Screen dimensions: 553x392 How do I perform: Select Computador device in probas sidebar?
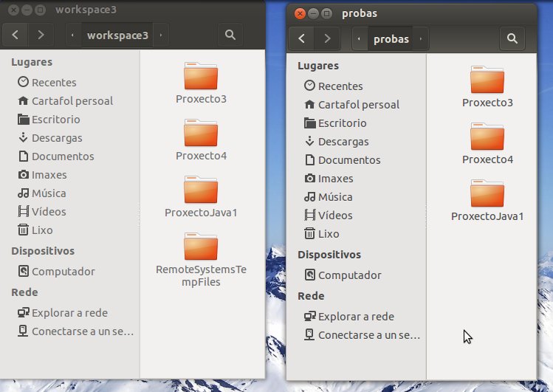(x=343, y=275)
